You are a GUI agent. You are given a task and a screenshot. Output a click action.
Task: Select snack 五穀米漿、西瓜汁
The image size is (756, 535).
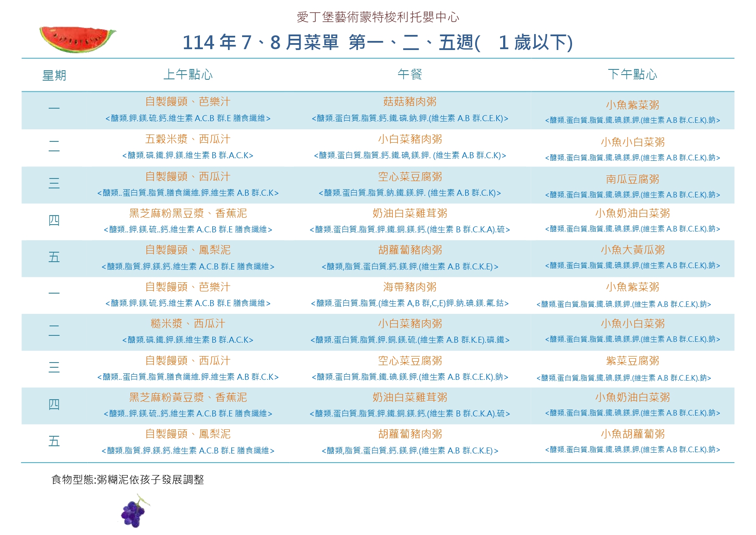point(188,139)
